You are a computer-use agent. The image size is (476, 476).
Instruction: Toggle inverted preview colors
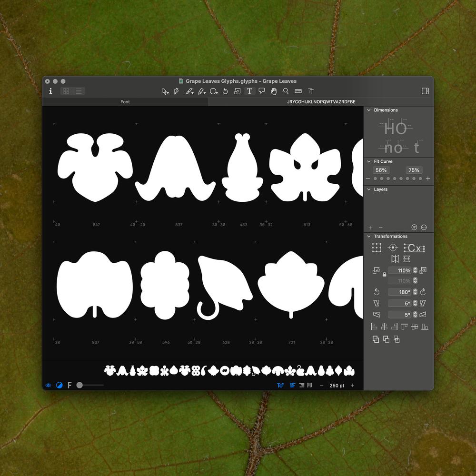pos(59,385)
